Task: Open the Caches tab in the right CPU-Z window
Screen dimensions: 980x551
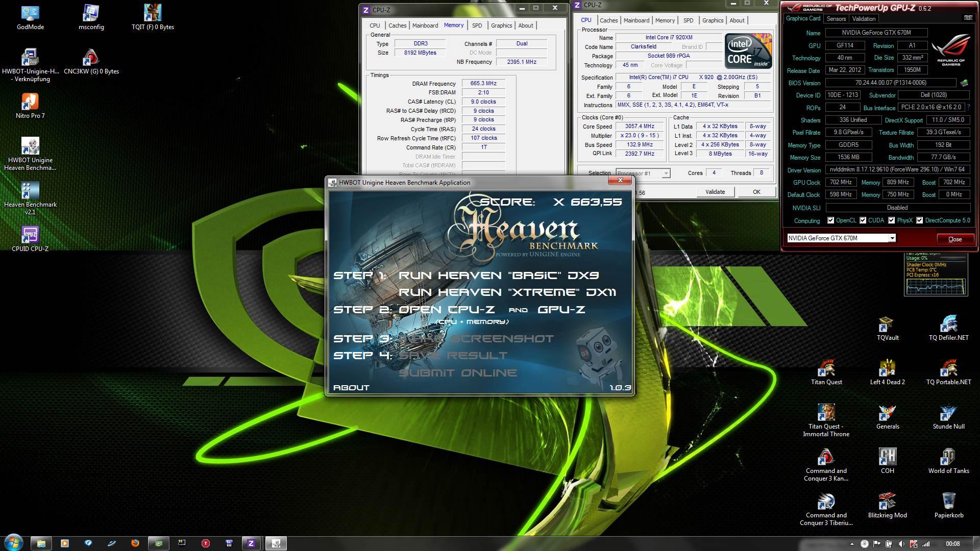Action: [x=608, y=20]
